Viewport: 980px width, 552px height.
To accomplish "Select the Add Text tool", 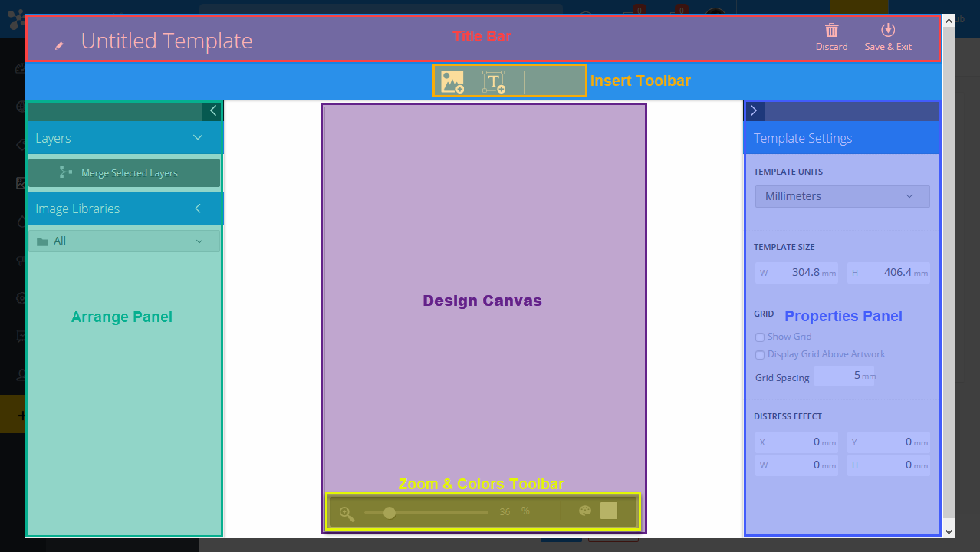I will (494, 80).
